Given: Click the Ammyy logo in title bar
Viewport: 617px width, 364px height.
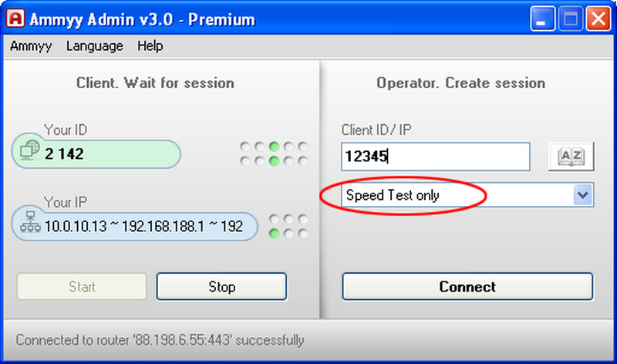Looking at the screenshot, I should [15, 18].
